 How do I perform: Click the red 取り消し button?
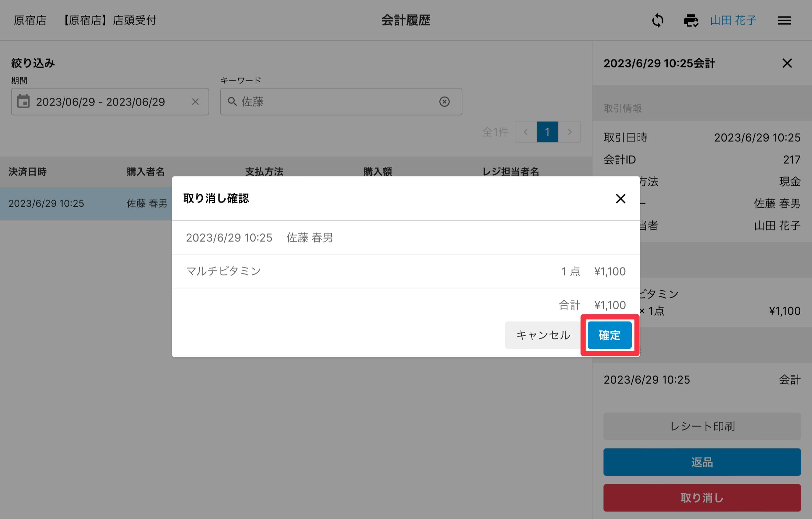pyautogui.click(x=702, y=498)
